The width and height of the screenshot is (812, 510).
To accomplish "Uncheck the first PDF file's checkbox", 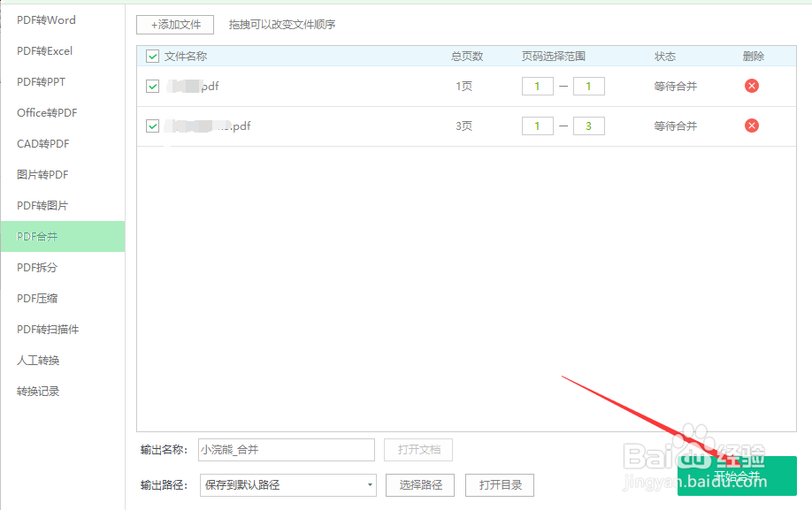I will (x=150, y=86).
